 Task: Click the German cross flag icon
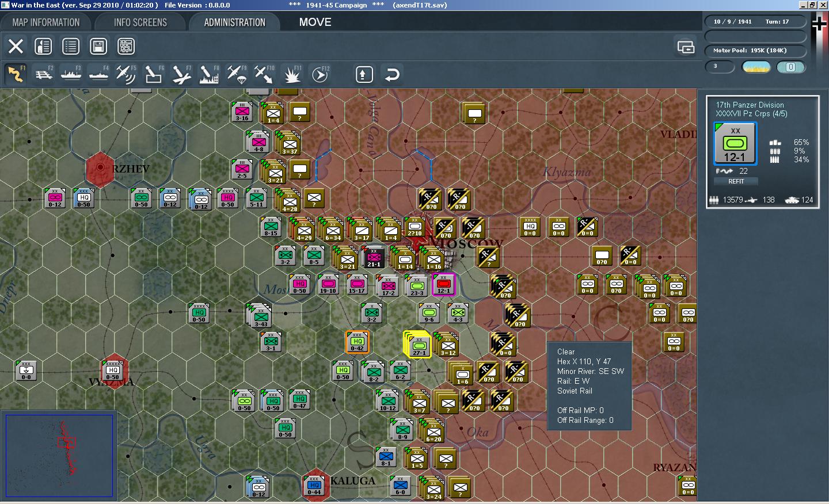pyautogui.click(x=819, y=24)
